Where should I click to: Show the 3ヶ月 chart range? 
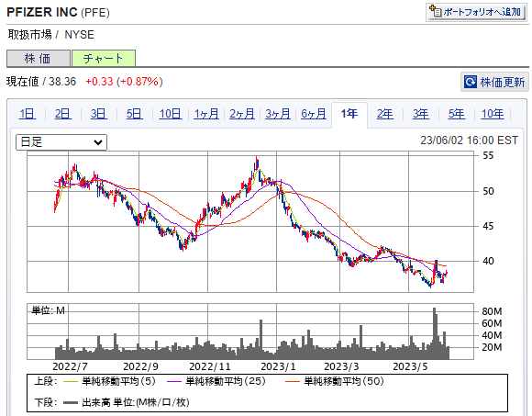tap(278, 114)
